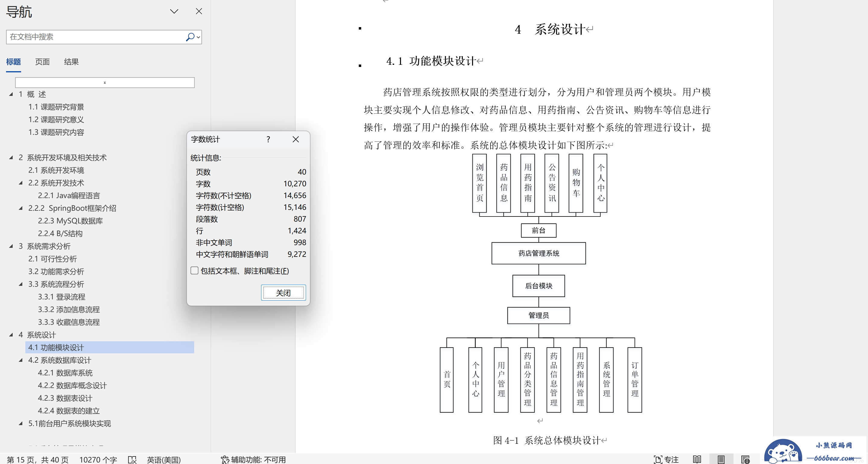868x464 pixels.
Task: Switch to Read Mode view
Action: tap(697, 459)
